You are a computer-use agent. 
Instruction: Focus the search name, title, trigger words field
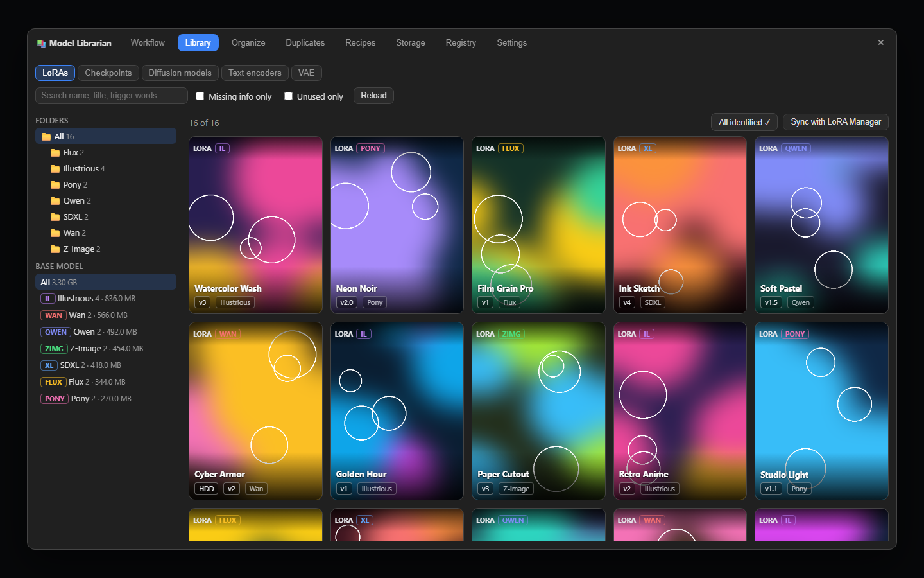point(112,96)
